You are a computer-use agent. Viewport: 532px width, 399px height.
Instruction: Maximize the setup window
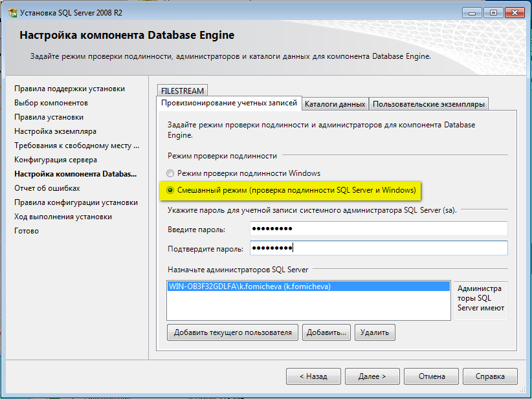[x=493, y=13]
